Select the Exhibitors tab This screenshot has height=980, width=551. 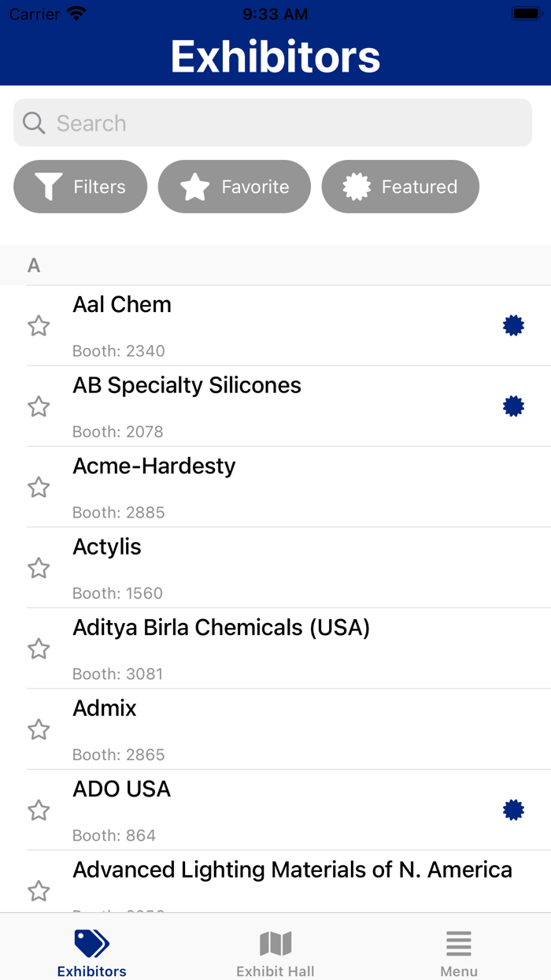click(92, 952)
